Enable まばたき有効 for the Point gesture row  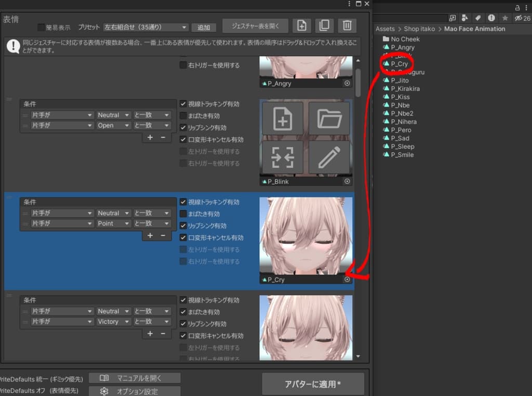pyautogui.click(x=183, y=213)
